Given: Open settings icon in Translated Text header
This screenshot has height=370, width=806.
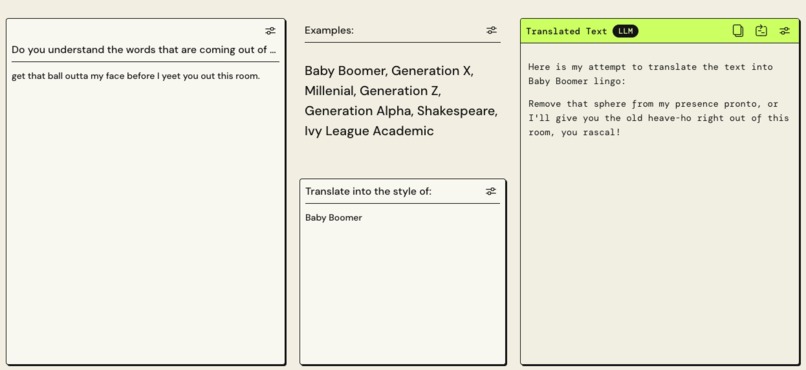Looking at the screenshot, I should pos(784,31).
